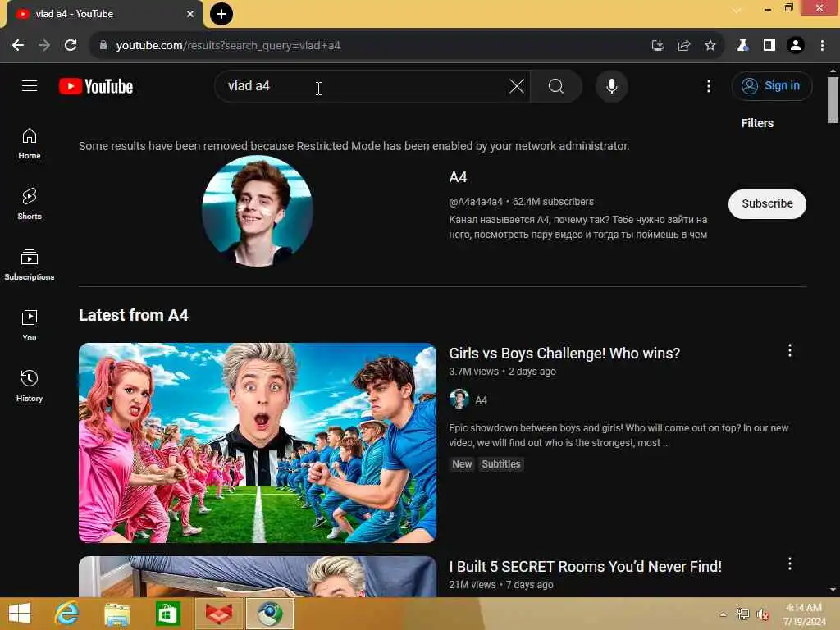Open the taskbar clock and date
Screen dimensions: 840x630
(804, 614)
